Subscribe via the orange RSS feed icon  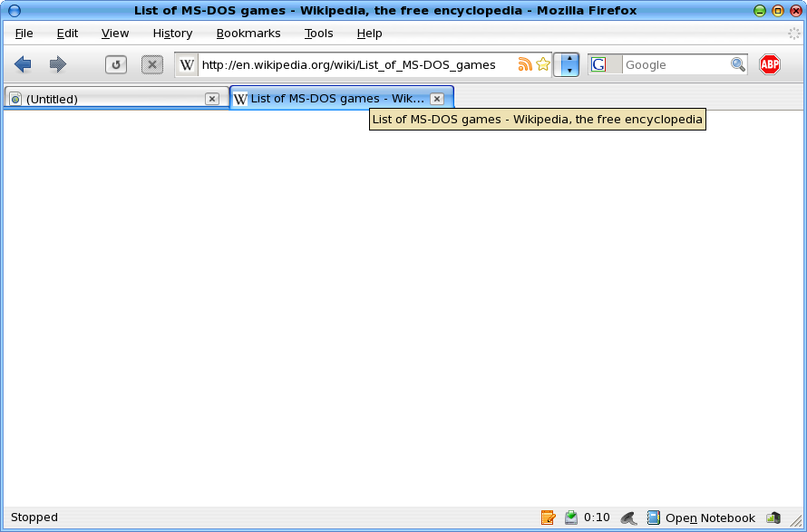pos(525,64)
